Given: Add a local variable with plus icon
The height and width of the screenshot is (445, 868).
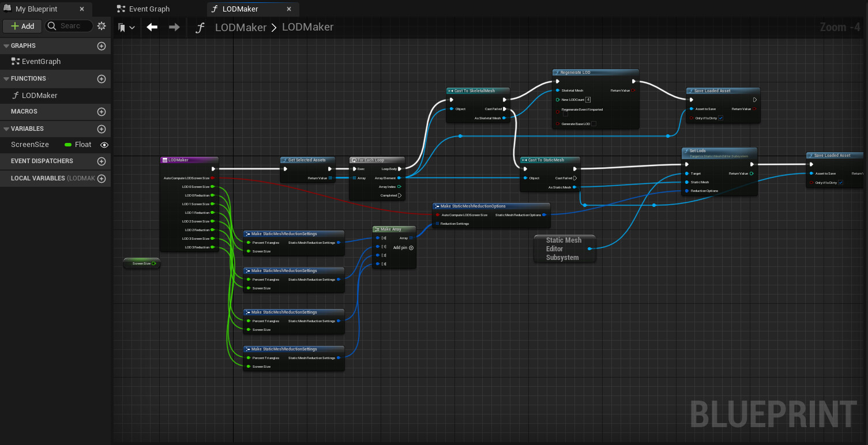Looking at the screenshot, I should point(102,179).
